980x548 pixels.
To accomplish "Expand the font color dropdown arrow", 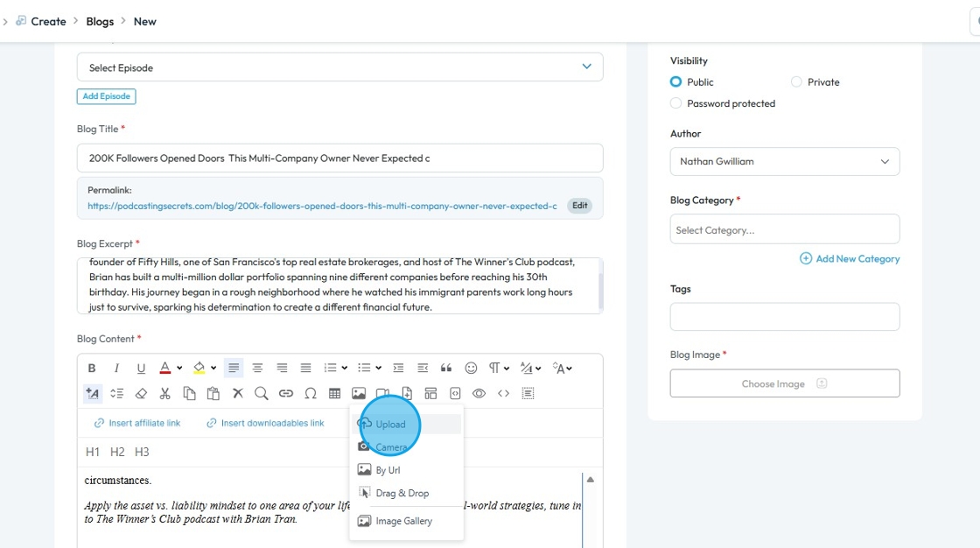I will (179, 368).
